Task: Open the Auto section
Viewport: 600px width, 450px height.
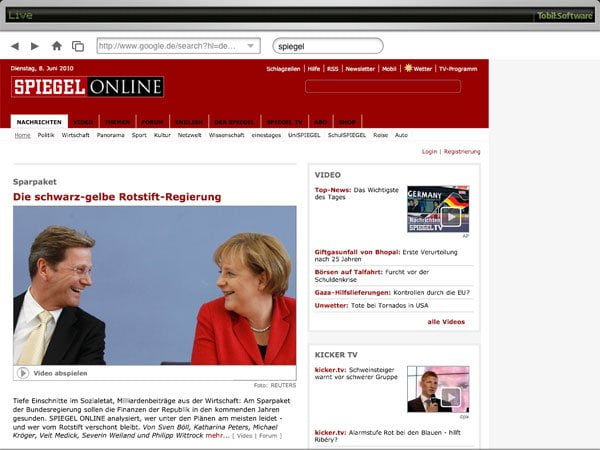Action: (x=401, y=135)
